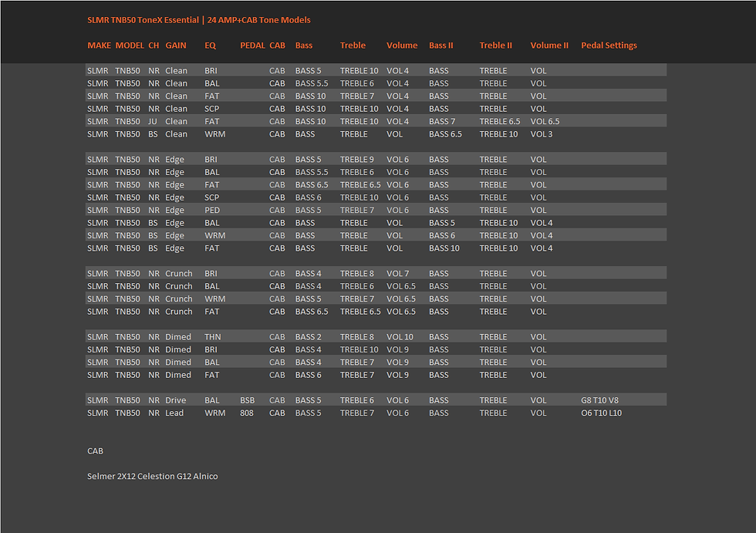Screen dimensions: 756x533
Task: Click the Bass column header
Action: click(x=304, y=46)
